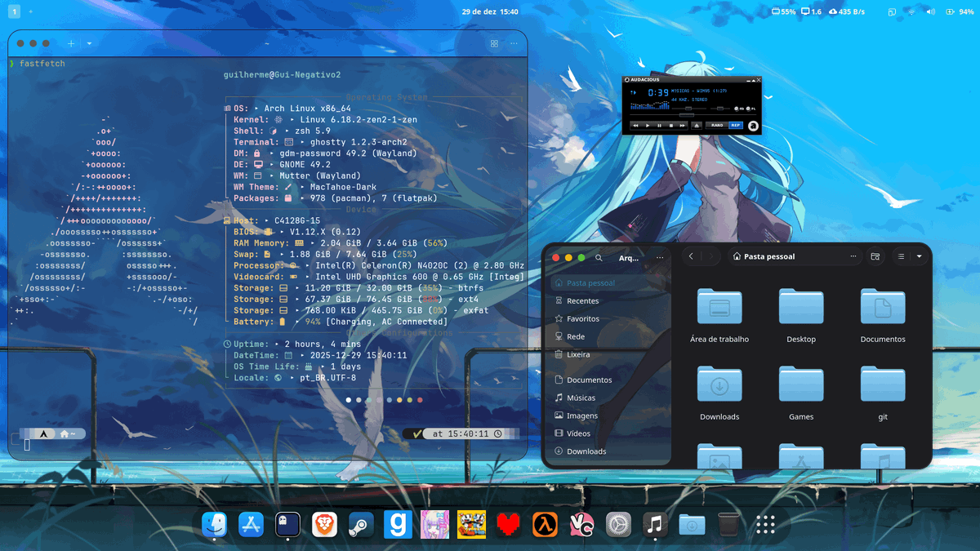Open the music player from the dock
Viewport: 980px width, 551px height.
655,525
